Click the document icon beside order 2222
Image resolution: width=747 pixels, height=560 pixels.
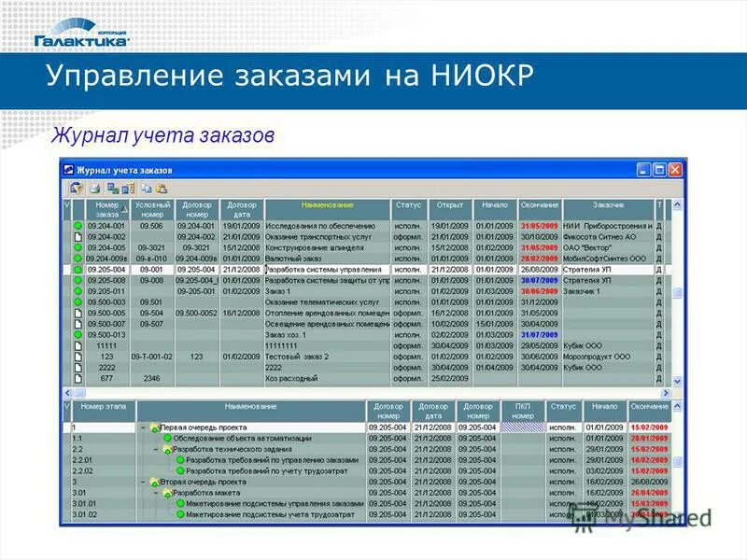point(79,367)
